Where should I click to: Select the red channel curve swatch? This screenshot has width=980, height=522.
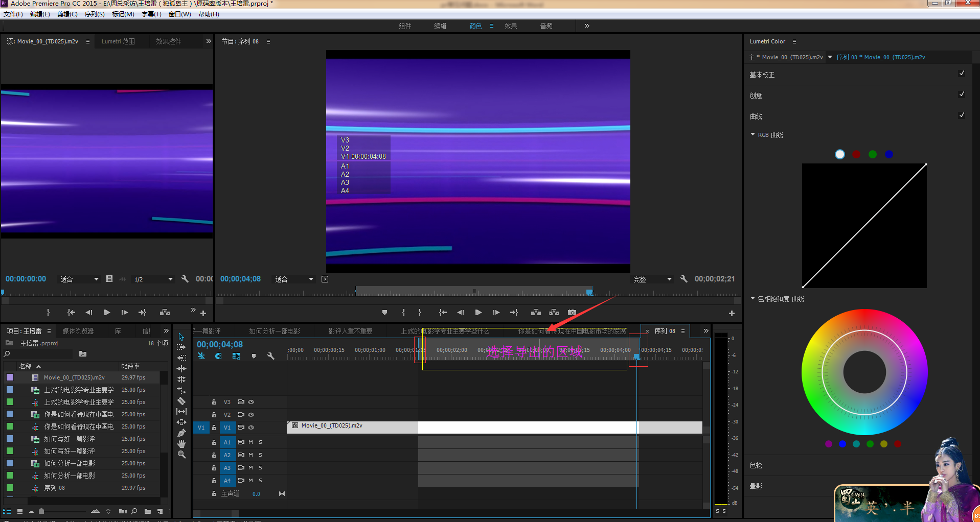(x=856, y=154)
